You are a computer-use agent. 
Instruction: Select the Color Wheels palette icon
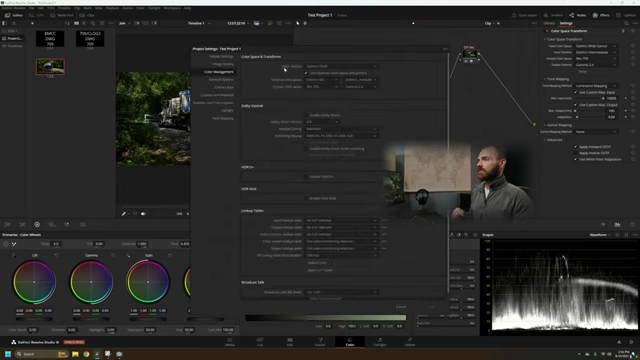37,224
